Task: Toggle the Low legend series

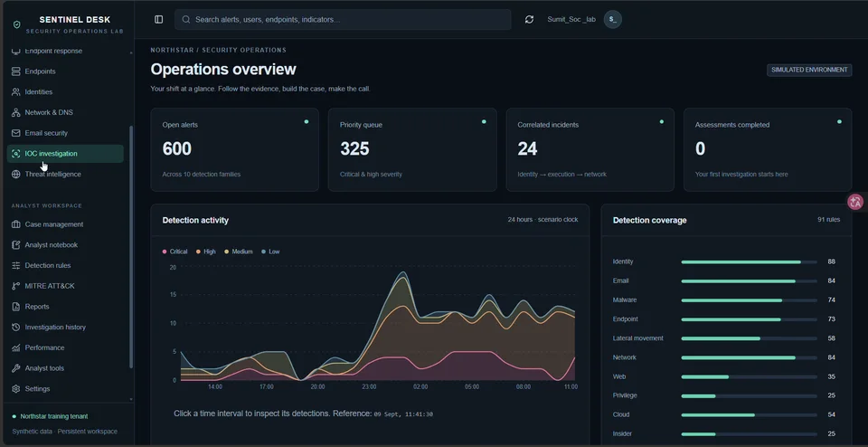Action: [270, 252]
